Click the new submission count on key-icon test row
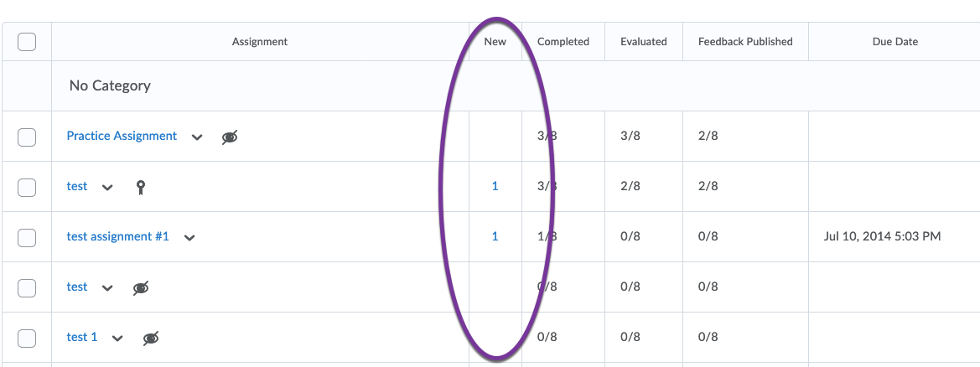Screen dimensions: 980x367 pos(495,186)
